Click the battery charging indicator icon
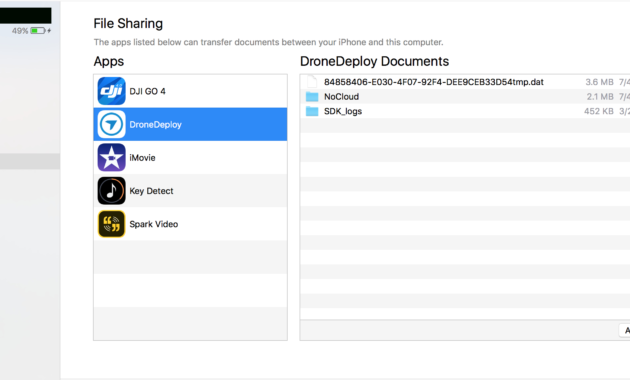Image resolution: width=630 pixels, height=380 pixels. click(41, 31)
